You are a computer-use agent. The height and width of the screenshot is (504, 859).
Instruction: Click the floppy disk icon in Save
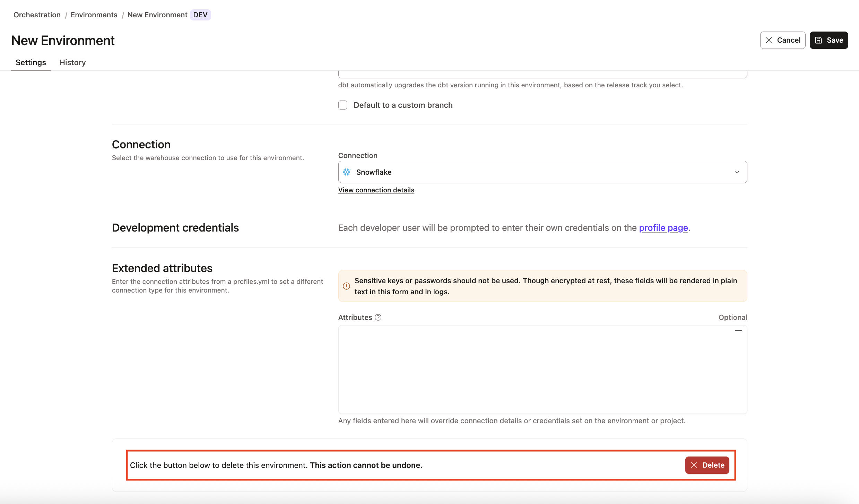(x=818, y=40)
